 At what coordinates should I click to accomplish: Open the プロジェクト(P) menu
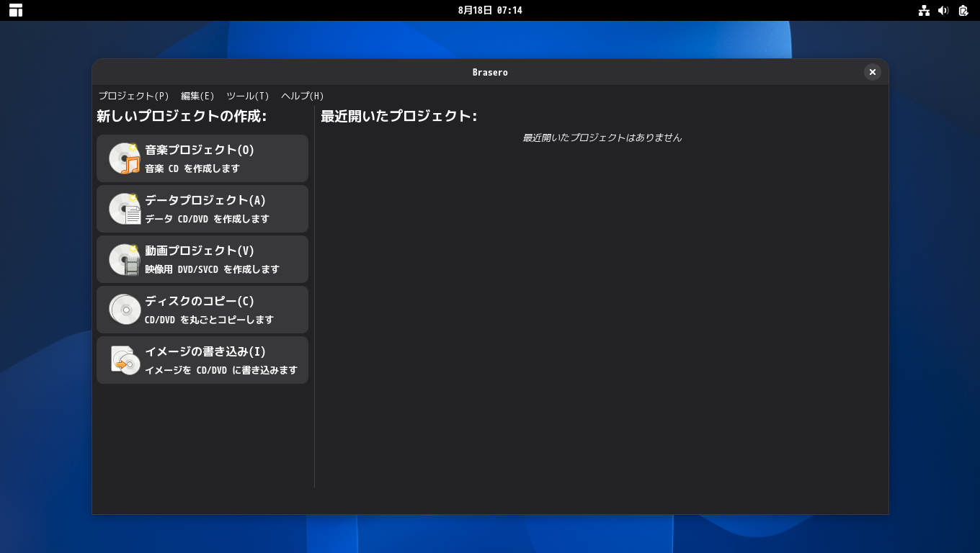coord(133,96)
